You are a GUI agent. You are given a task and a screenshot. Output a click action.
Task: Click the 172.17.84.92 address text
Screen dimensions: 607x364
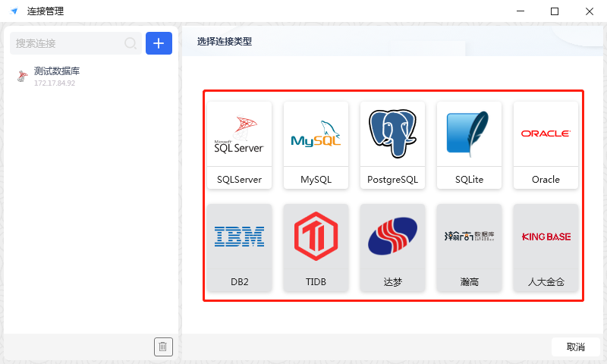point(55,83)
